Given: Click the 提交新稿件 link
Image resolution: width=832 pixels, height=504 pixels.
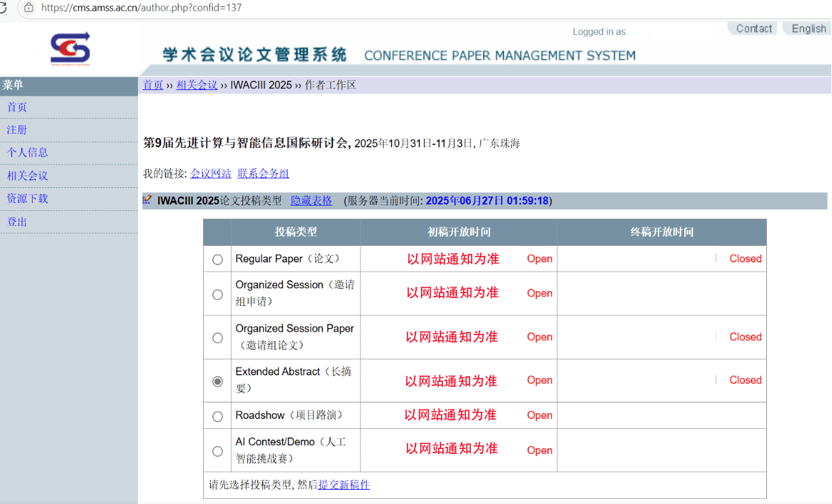Looking at the screenshot, I should (344, 485).
